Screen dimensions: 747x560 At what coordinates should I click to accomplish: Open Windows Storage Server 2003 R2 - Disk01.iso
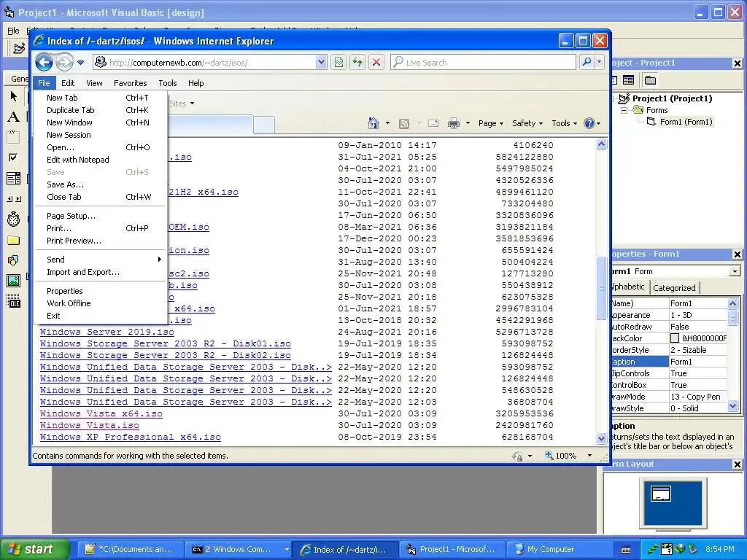[x=166, y=343]
